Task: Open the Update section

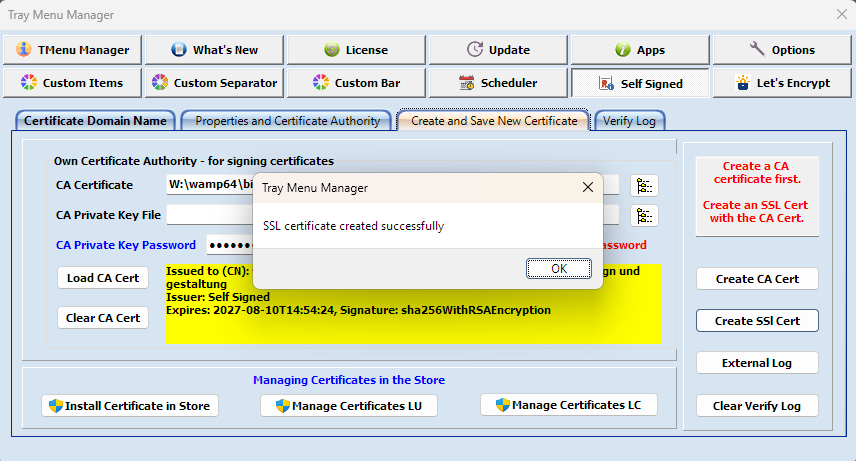Action: click(498, 50)
